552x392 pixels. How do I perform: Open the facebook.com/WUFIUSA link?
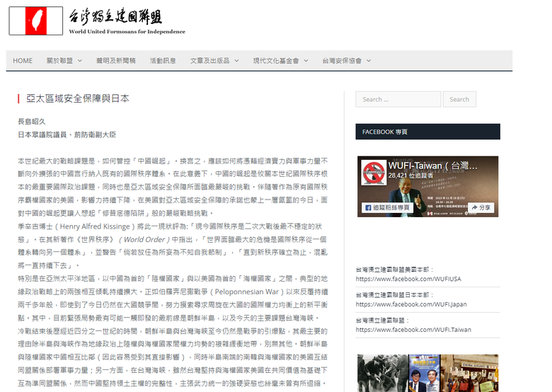click(408, 279)
